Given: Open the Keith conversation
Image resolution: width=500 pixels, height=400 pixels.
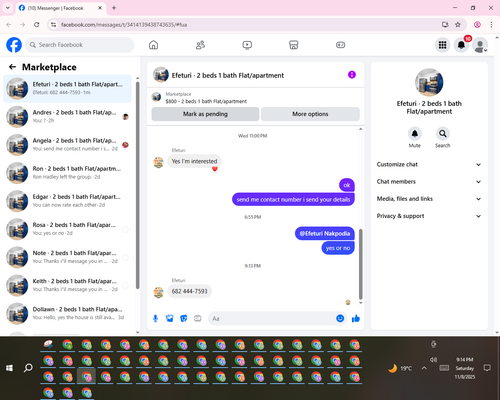Looking at the screenshot, I should pyautogui.click(x=67, y=285).
